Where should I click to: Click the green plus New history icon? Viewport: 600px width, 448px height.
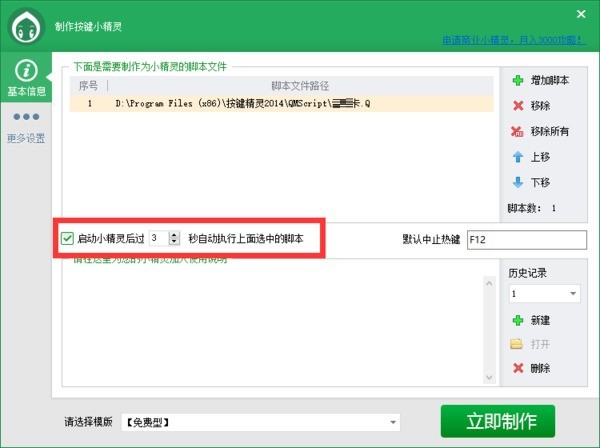coord(517,321)
